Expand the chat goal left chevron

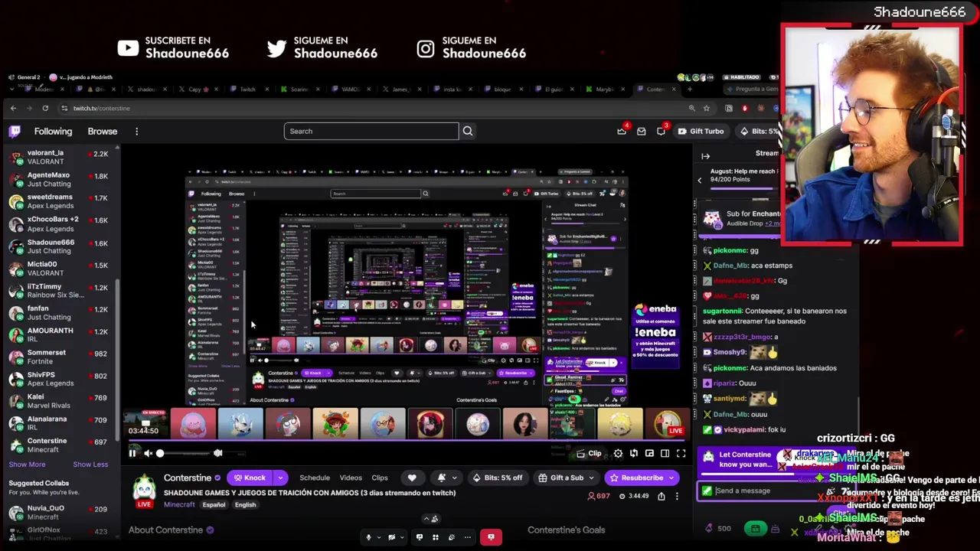click(699, 181)
